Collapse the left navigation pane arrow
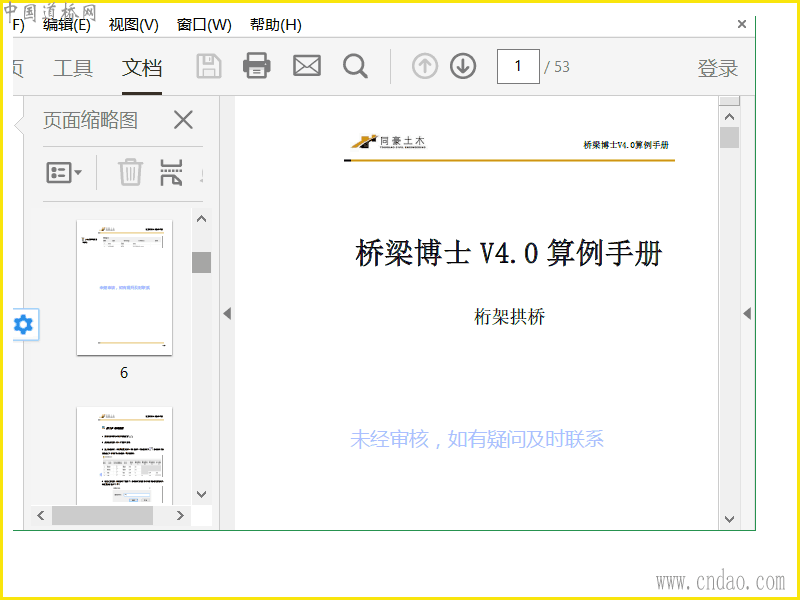The height and width of the screenshot is (600, 800). pos(228,313)
